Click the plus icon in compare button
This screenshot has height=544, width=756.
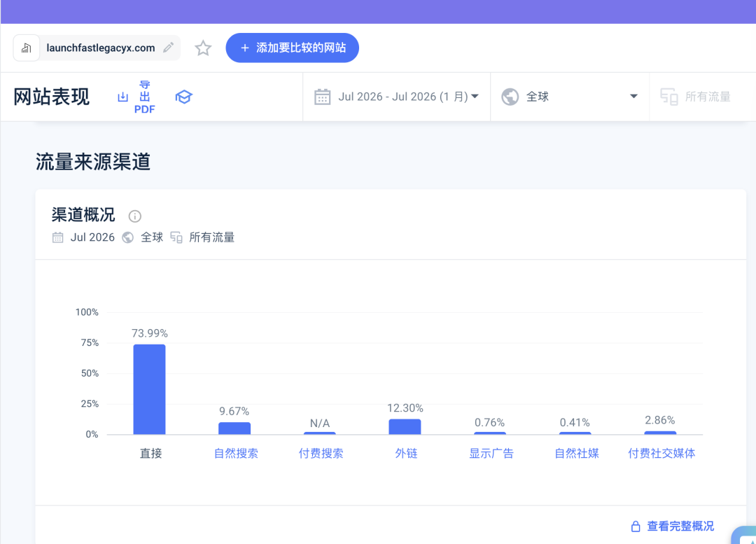tap(245, 48)
